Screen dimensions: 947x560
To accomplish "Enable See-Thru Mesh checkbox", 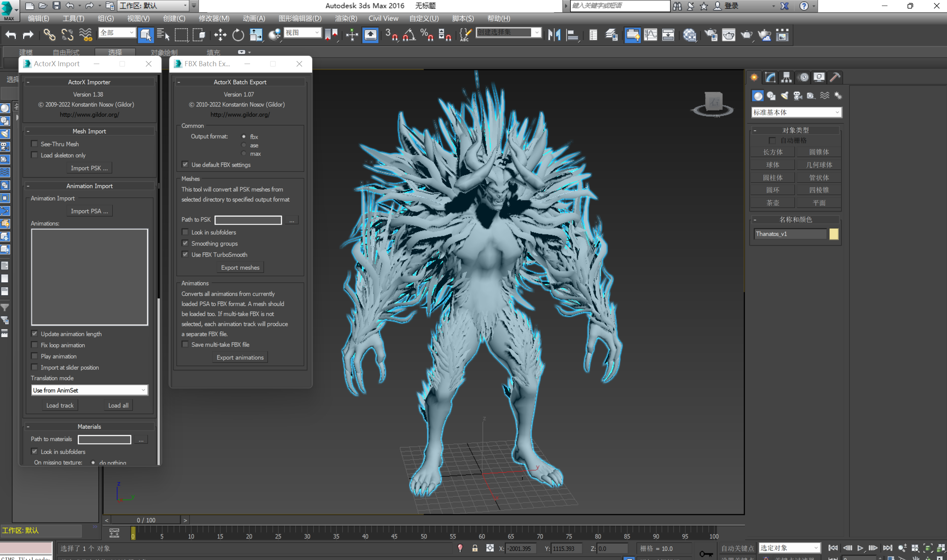I will pyautogui.click(x=34, y=144).
